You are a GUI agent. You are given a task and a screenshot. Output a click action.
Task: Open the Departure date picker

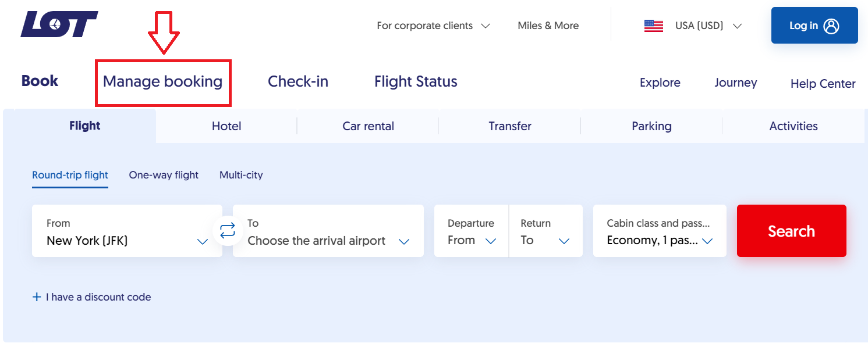(472, 231)
